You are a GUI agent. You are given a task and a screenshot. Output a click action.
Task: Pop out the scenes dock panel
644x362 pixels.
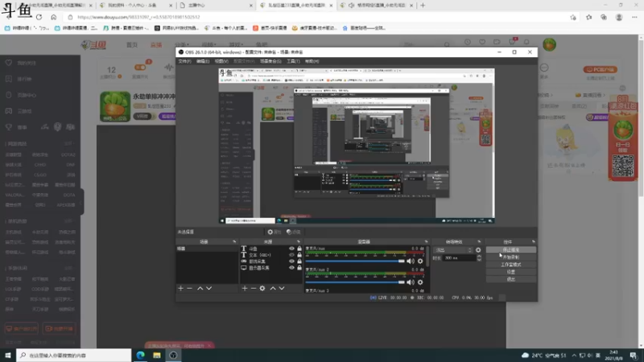coord(234,241)
